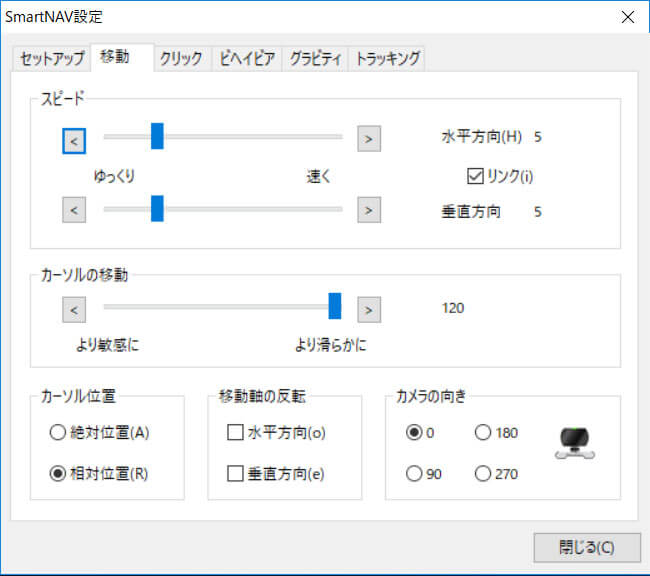Click the 閉じる(C) button
Image resolution: width=650 pixels, height=576 pixels.
click(587, 547)
